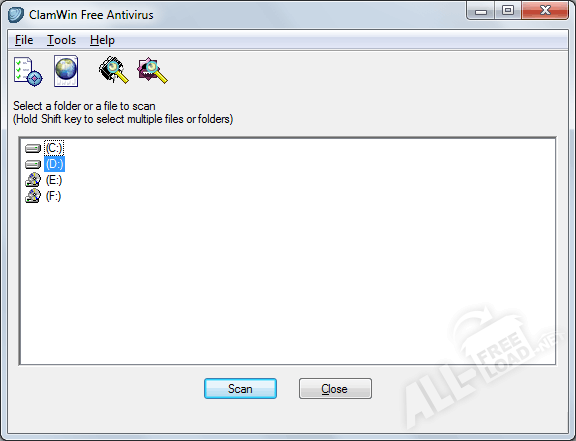Maximize the ClamWin window
Viewport: 576px width, 441px height.
(508, 10)
